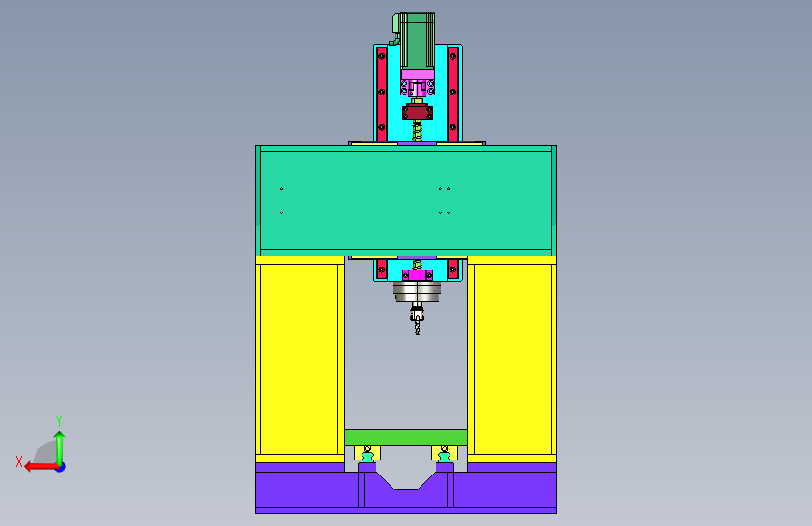Select the large teal gantry crossbeam
This screenshot has width=812, height=526.
(x=406, y=200)
